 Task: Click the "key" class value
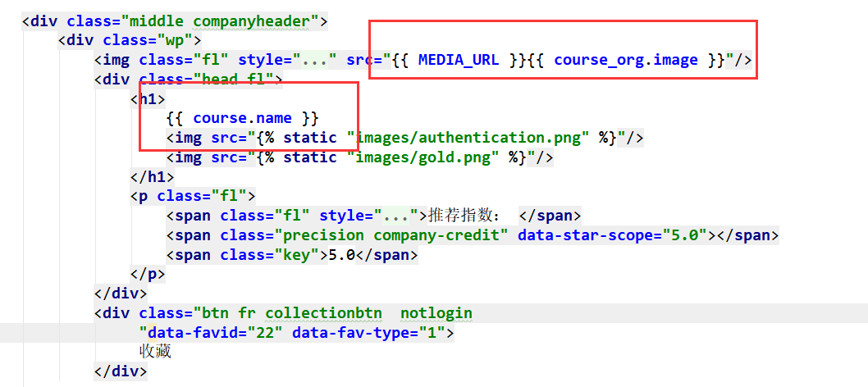point(297,255)
